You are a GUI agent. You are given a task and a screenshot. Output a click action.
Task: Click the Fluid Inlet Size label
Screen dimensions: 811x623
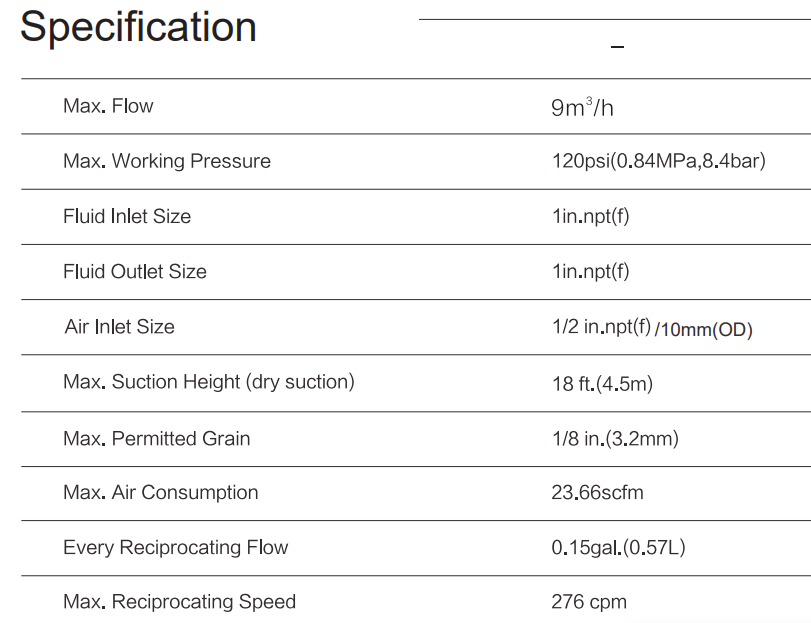(x=127, y=216)
